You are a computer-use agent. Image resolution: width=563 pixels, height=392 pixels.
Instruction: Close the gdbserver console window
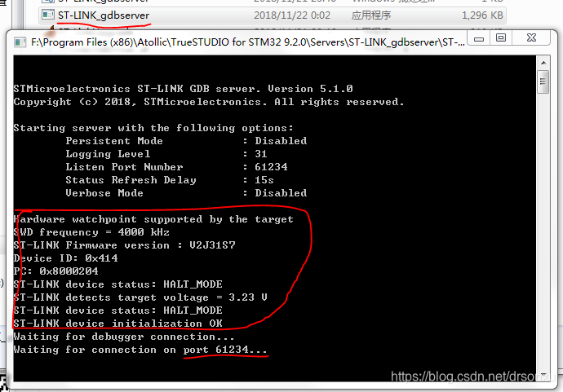(x=531, y=38)
